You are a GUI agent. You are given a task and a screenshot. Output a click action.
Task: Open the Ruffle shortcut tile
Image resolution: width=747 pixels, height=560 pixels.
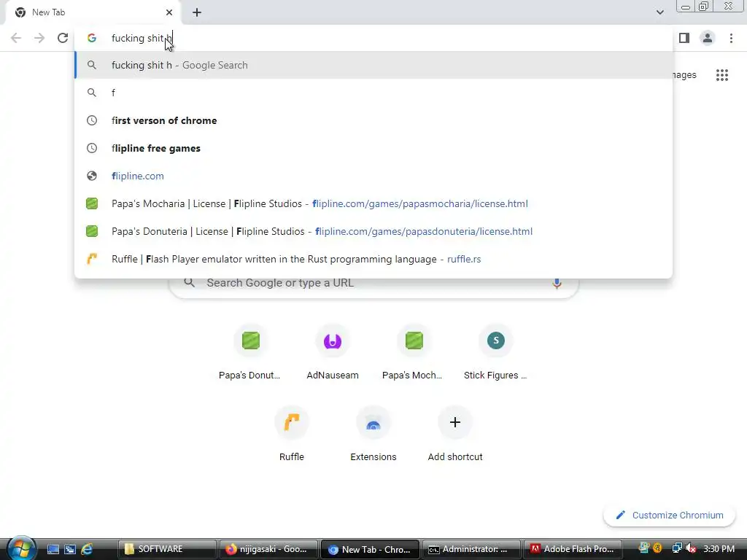tap(292, 434)
